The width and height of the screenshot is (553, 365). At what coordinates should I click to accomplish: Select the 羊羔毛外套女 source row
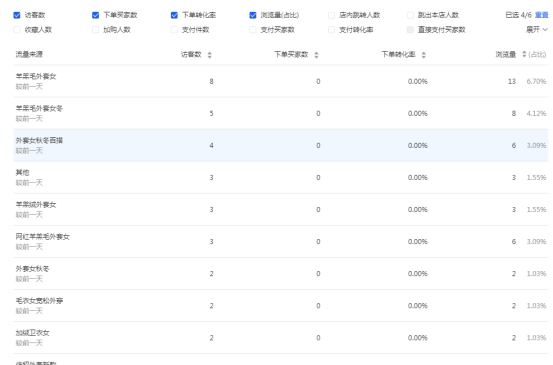(x=281, y=81)
